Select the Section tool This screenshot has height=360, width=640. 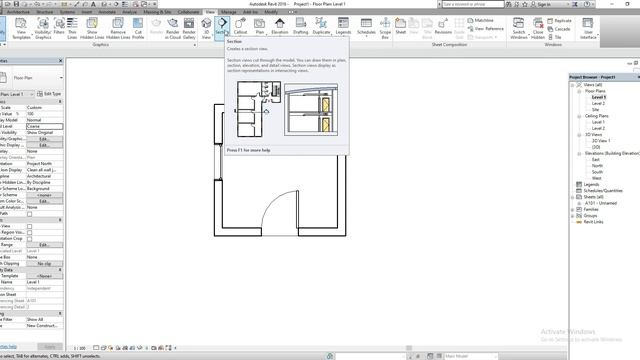pos(222,28)
